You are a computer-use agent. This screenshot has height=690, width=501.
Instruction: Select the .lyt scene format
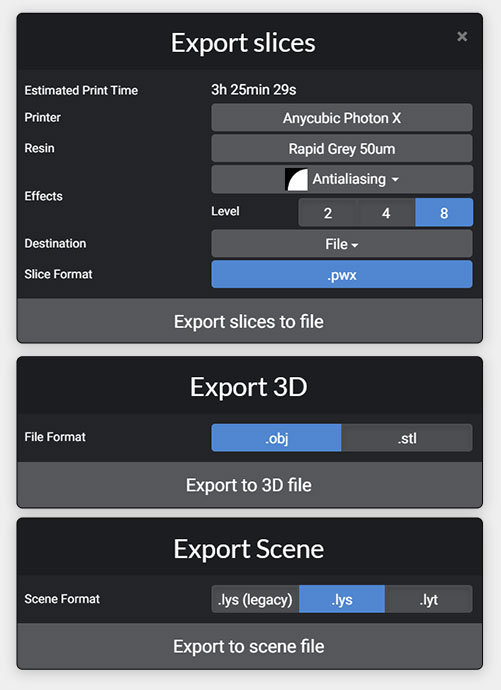point(429,599)
